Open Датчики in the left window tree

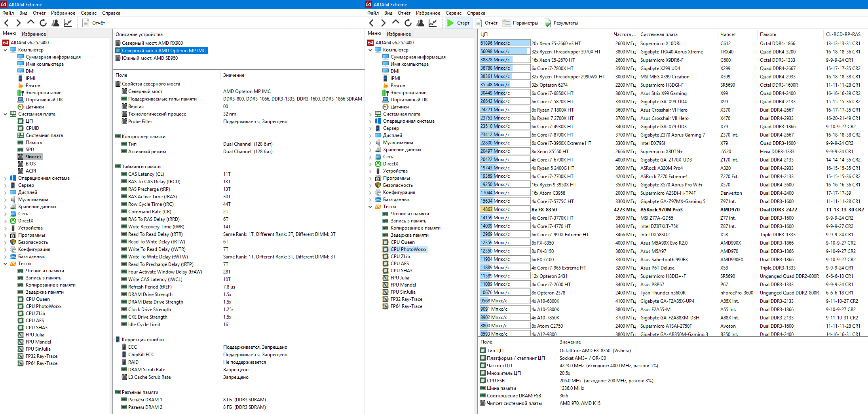[x=35, y=107]
